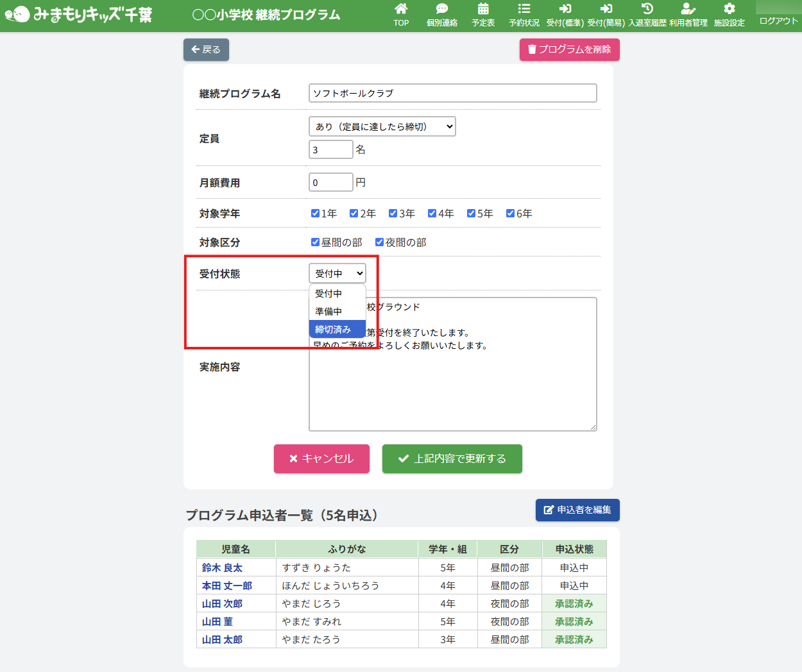Open 受付(簡易) in the top navigation
The image size is (802, 672).
point(606,15)
